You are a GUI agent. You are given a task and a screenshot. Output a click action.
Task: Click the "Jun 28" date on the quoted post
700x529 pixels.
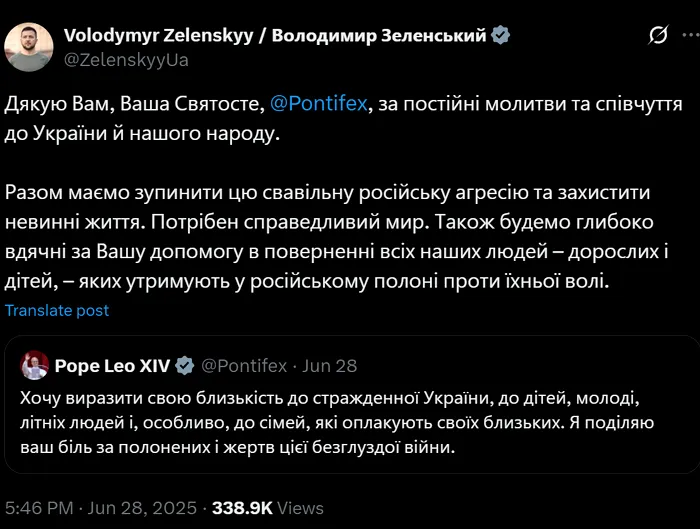tap(332, 366)
